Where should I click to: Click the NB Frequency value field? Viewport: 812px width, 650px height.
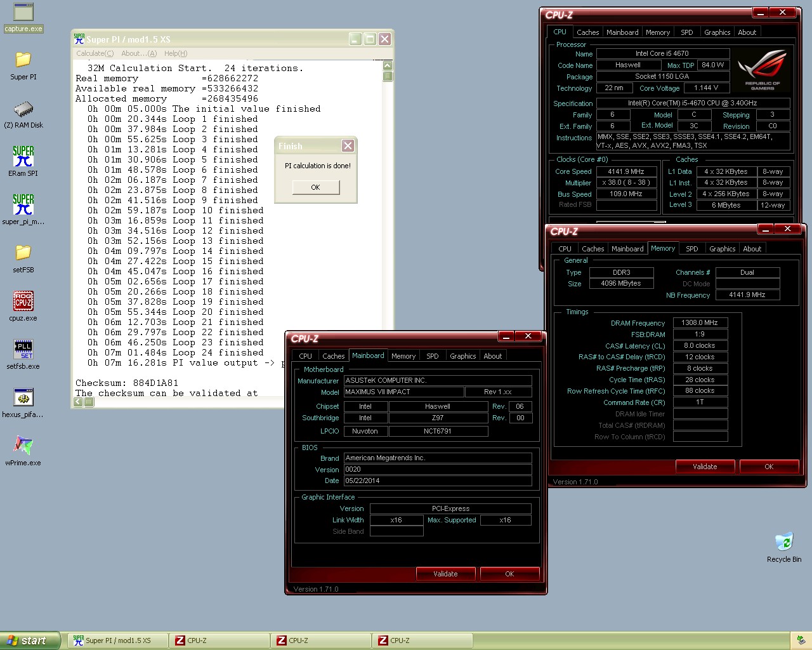(x=747, y=295)
